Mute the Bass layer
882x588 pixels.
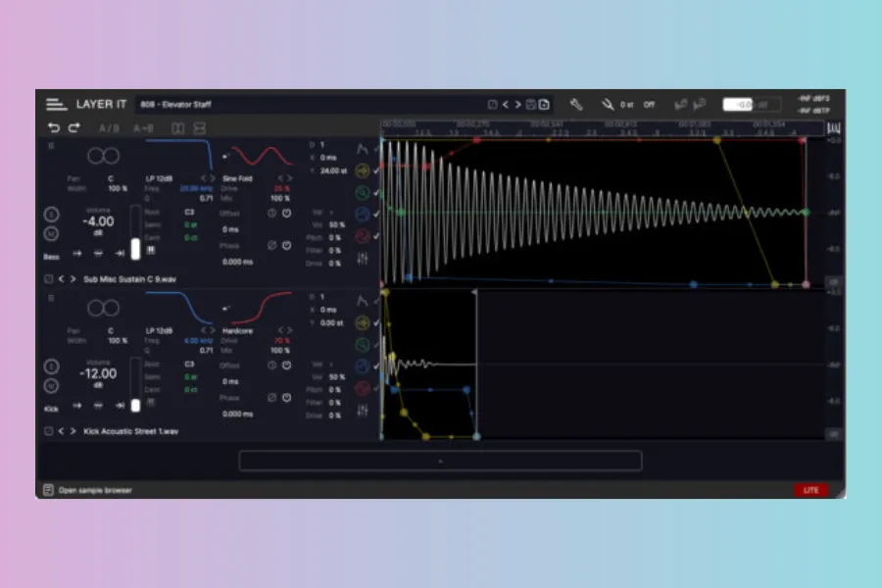pyautogui.click(x=51, y=232)
